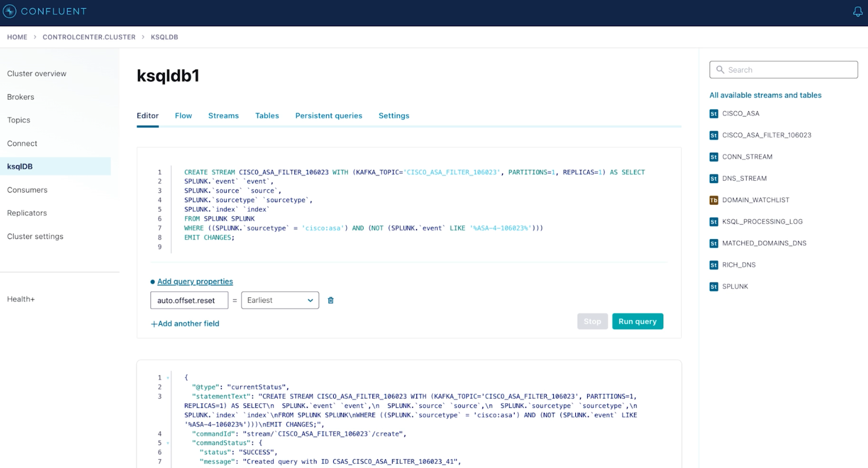Go to CONTROLCENTER.CLUSTER breadcrumb
This screenshot has height=468, width=868.
click(89, 37)
